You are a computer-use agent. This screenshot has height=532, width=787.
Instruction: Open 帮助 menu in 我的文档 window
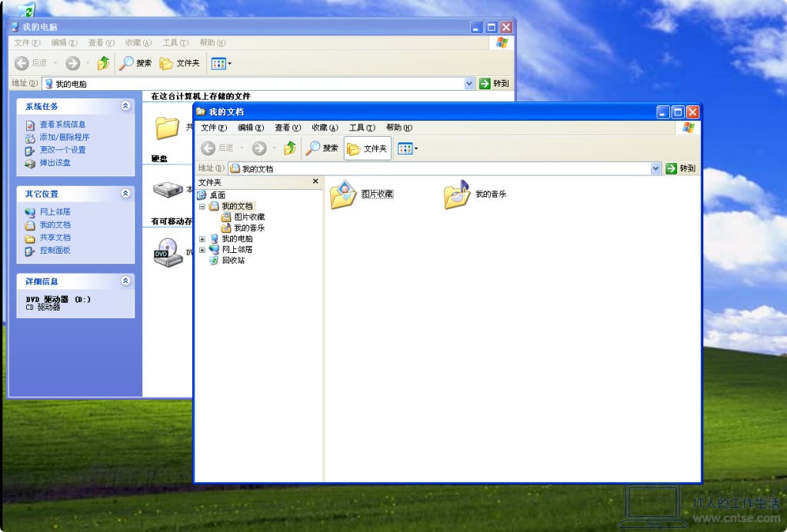[x=399, y=128]
